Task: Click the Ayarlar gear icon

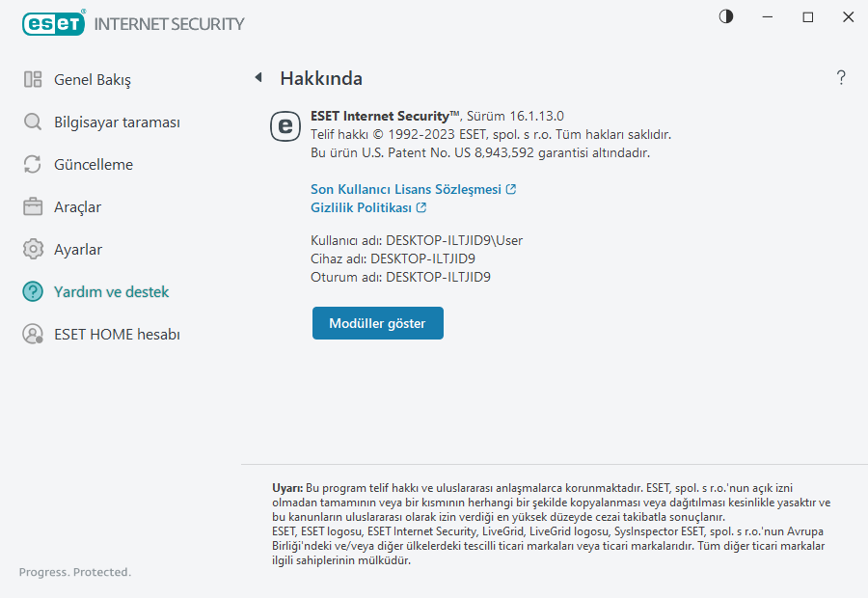Action: (x=33, y=250)
